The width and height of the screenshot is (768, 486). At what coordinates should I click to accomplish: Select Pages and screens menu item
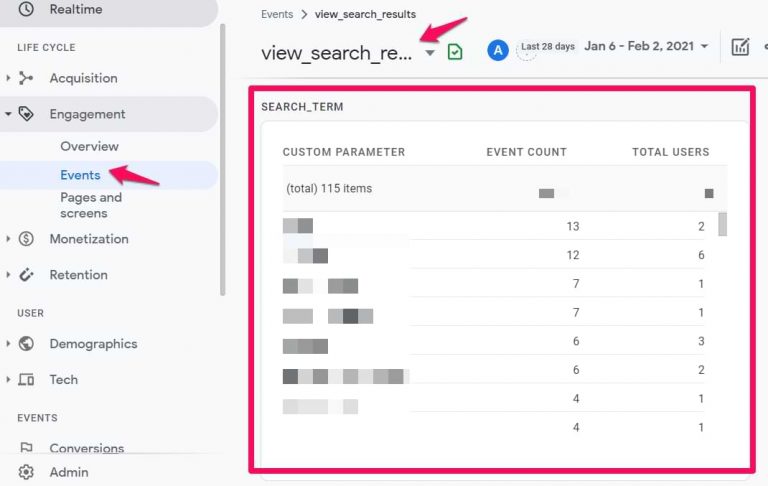(x=91, y=205)
